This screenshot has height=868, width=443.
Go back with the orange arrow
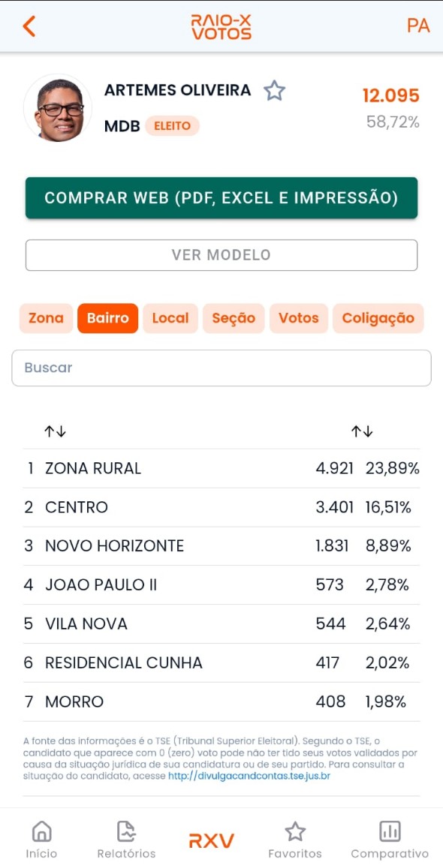[x=29, y=26]
